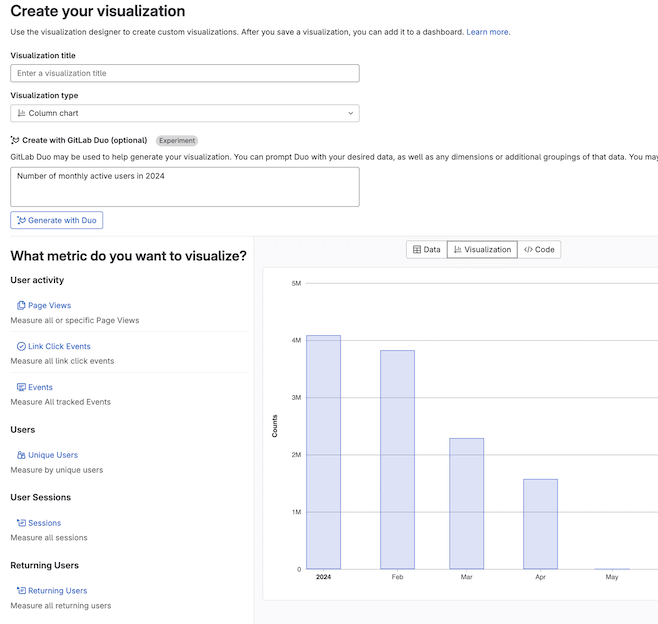Click the Returning Users icon
This screenshot has width=658, height=624.
pos(21,590)
